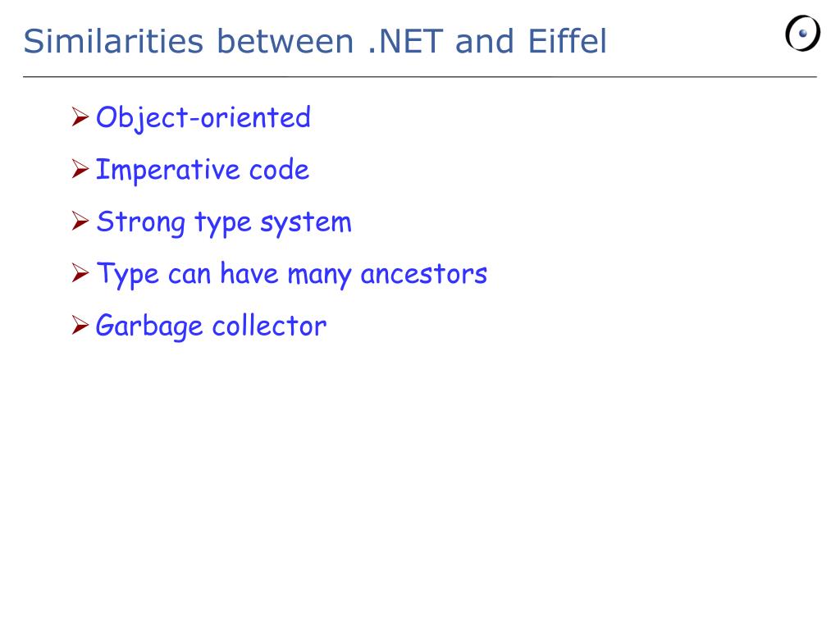Select the word Similarities in the slide title
This screenshot has height=630, width=840.
(113, 41)
